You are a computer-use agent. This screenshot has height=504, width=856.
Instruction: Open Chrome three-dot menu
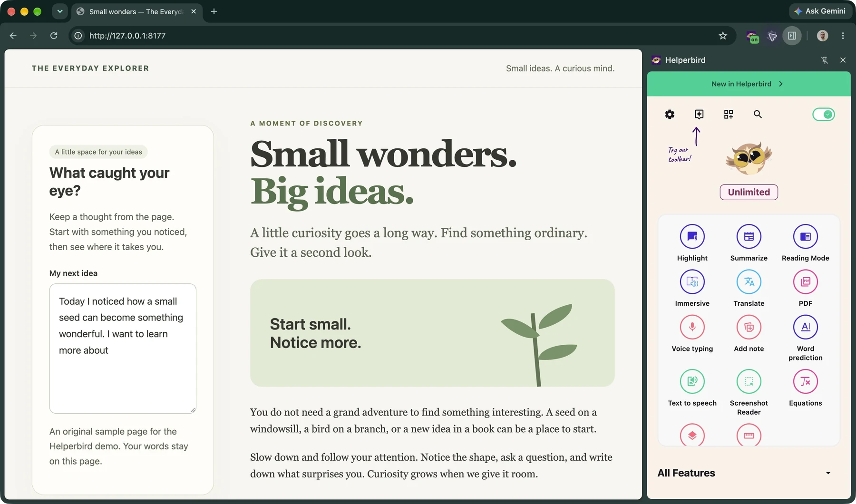click(x=843, y=36)
